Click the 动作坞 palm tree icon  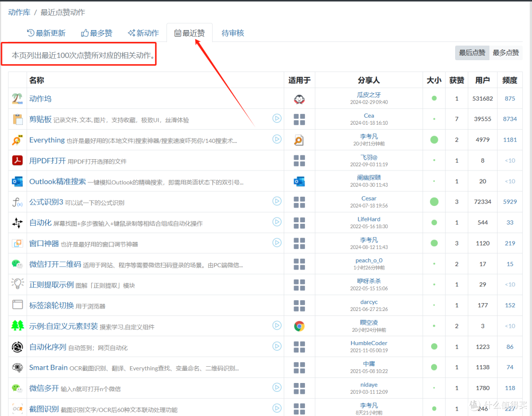[17, 99]
